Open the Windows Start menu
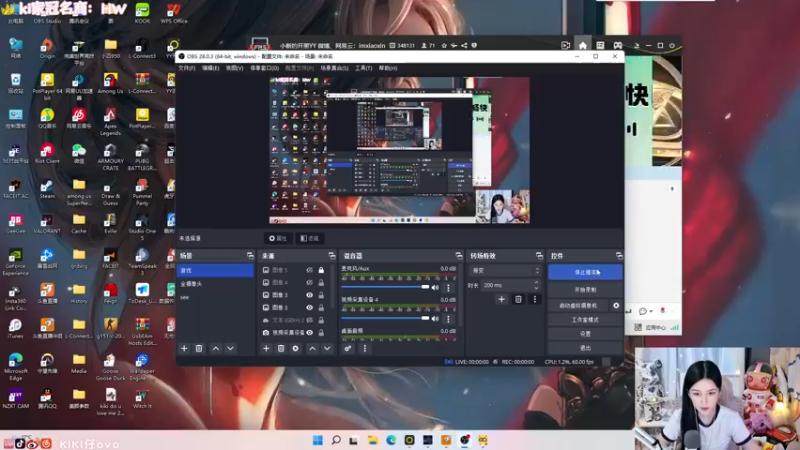800x450 pixels. [x=317, y=440]
